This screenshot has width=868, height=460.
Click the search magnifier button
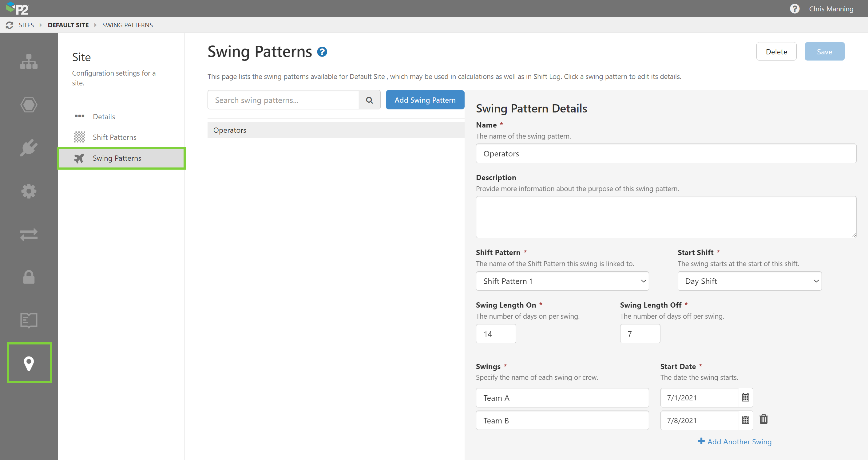pos(369,100)
